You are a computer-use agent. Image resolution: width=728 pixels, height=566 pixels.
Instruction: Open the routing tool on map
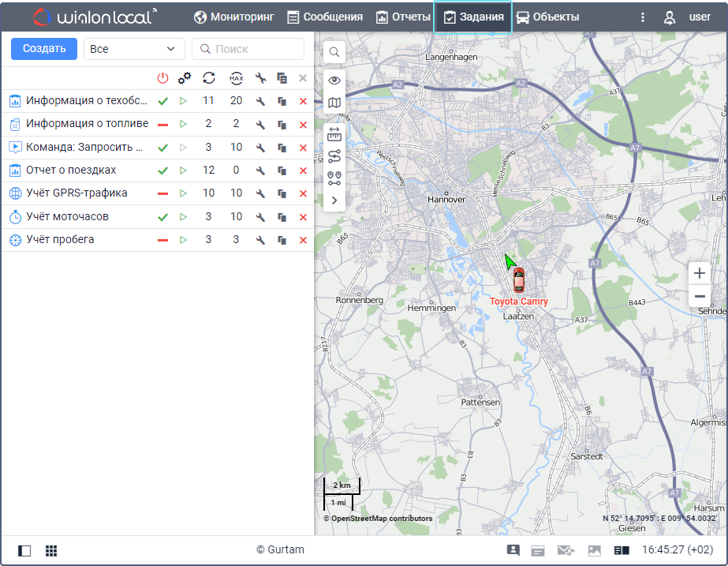tap(334, 156)
